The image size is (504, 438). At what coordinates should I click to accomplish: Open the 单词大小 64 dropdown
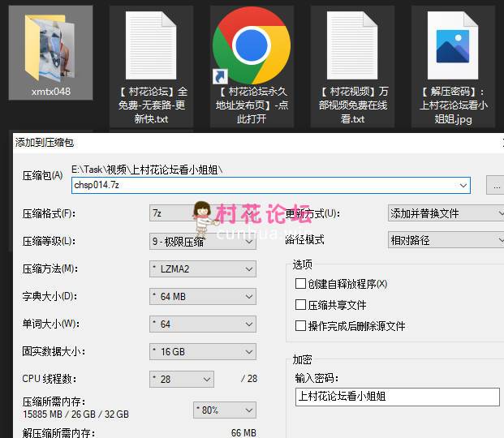coord(203,324)
